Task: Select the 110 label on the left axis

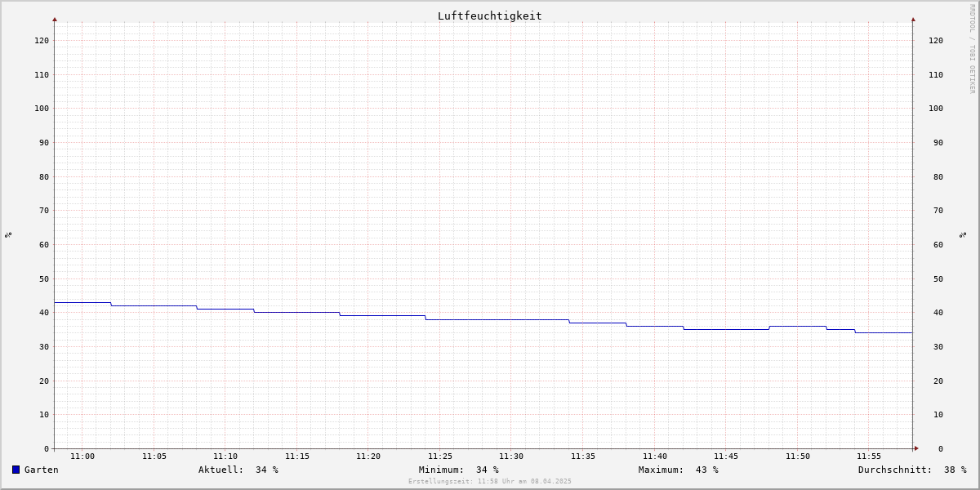Action: click(x=42, y=74)
